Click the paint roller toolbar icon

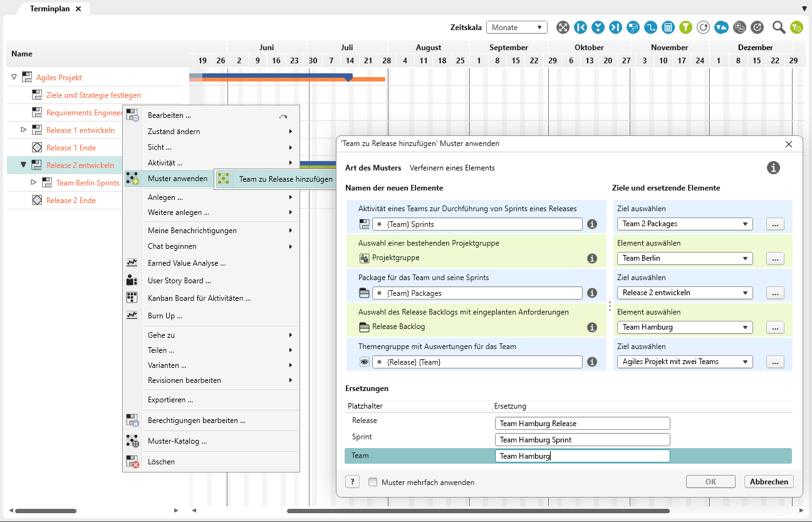pos(633,27)
